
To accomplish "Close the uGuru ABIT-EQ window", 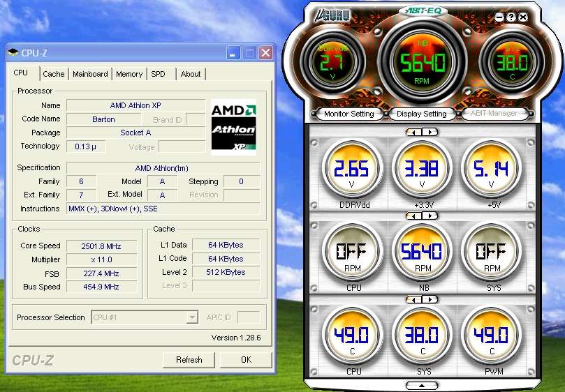I will (523, 17).
